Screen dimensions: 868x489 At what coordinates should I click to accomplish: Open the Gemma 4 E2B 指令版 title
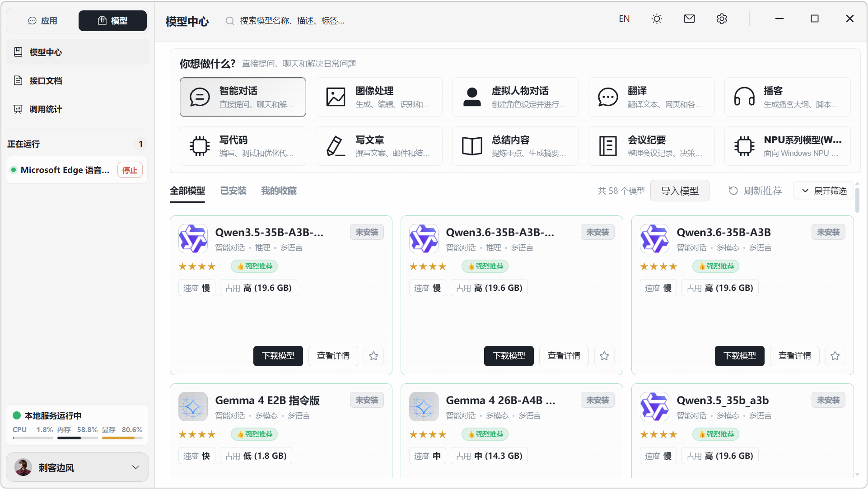(267, 400)
